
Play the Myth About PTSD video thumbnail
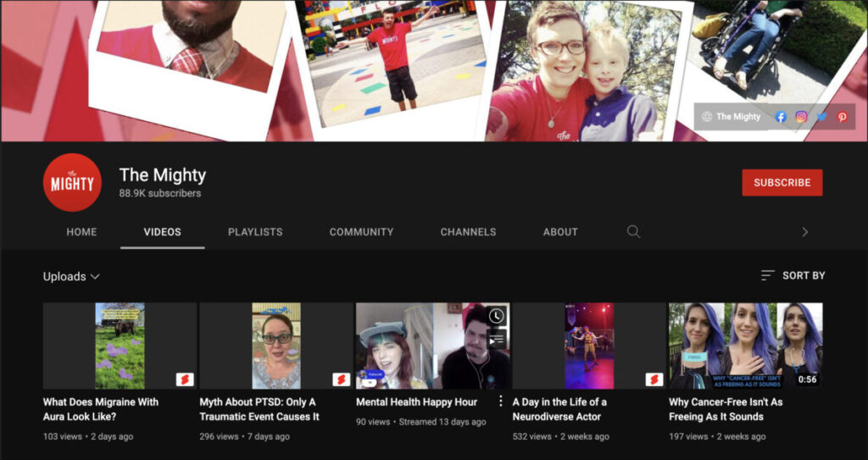coord(276,346)
